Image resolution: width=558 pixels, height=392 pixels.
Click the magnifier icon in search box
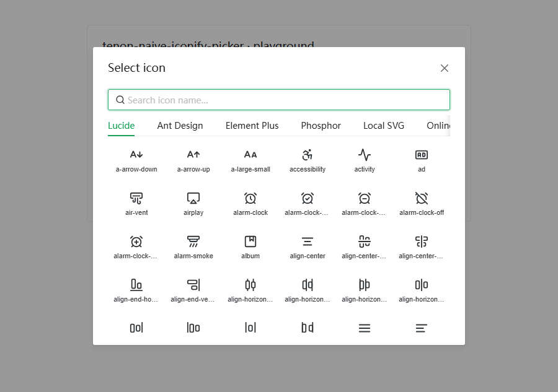pos(120,100)
